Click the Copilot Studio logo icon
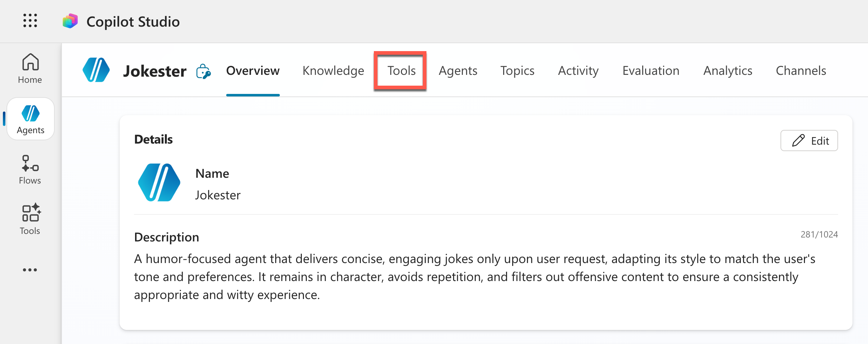The image size is (868, 344). [x=70, y=21]
